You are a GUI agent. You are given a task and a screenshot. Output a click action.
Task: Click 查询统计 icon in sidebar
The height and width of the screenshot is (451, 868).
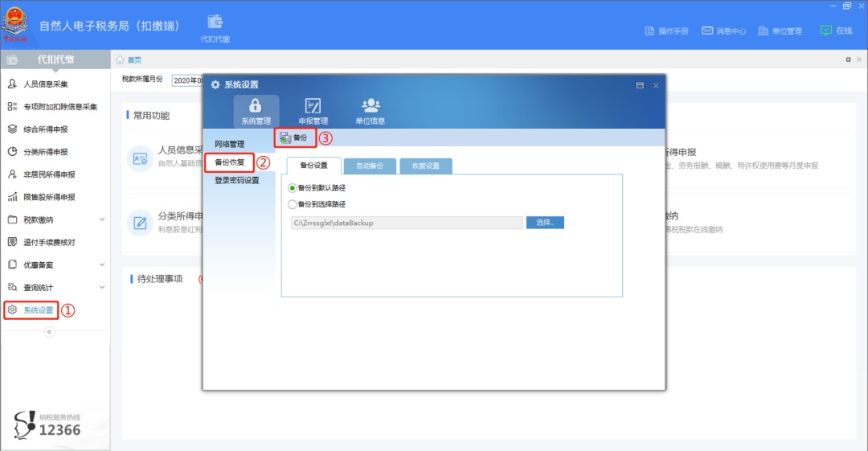12,287
